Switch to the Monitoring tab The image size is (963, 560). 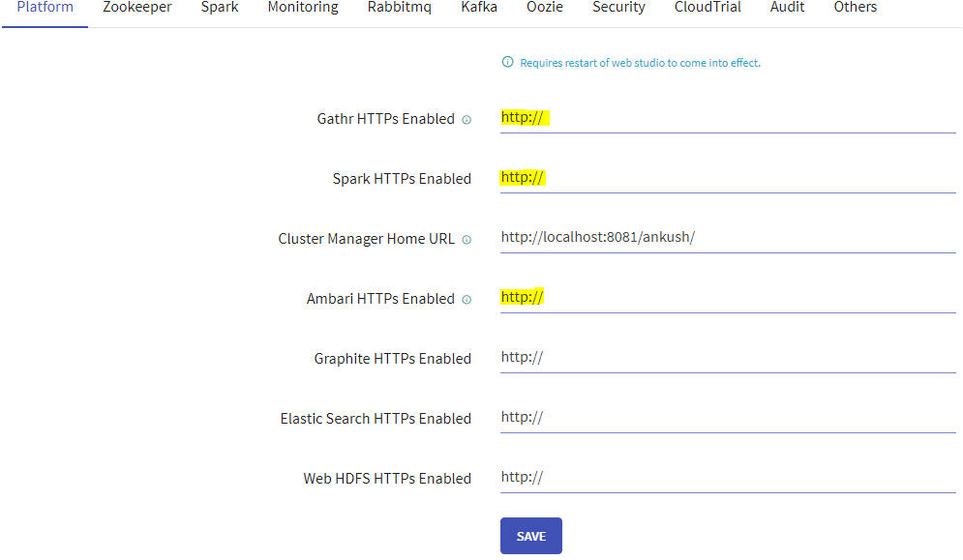[x=302, y=8]
